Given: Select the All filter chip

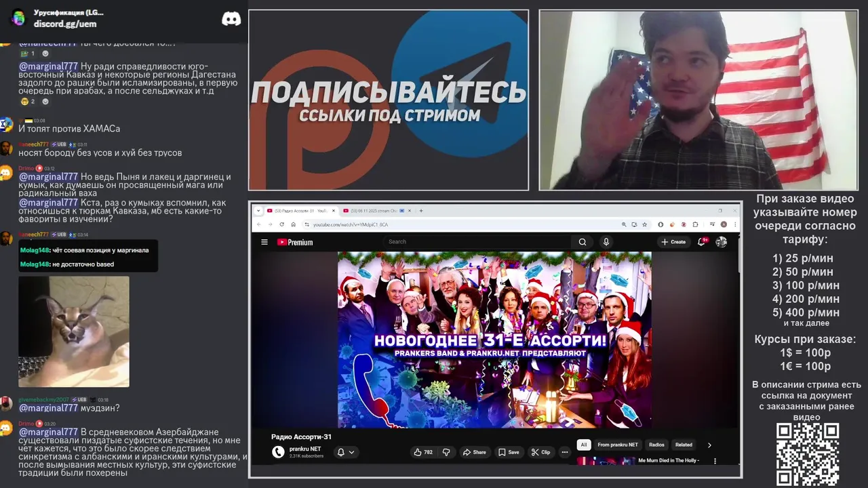Looking at the screenshot, I should pyautogui.click(x=583, y=445).
